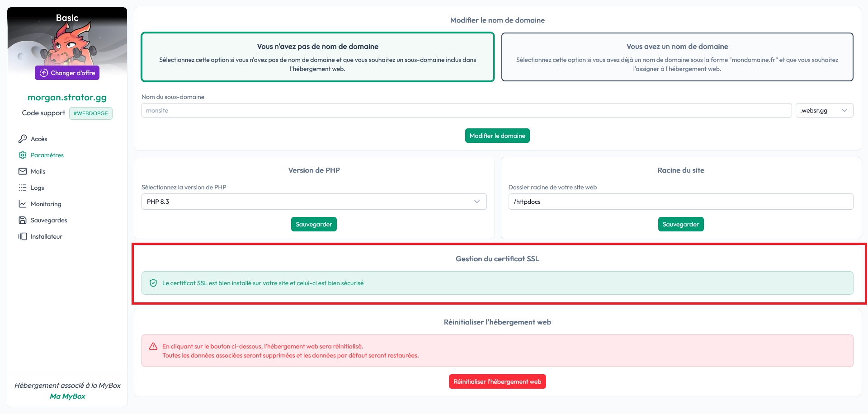Open Mails from the sidebar

[38, 171]
